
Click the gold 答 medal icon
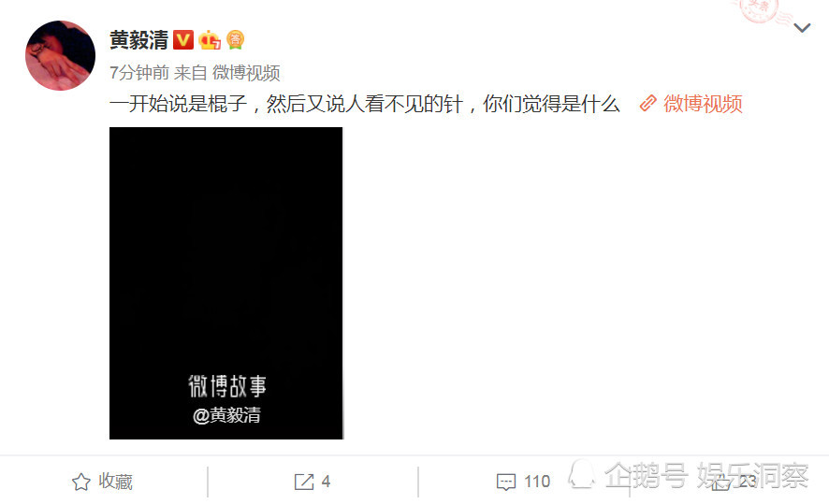235,40
